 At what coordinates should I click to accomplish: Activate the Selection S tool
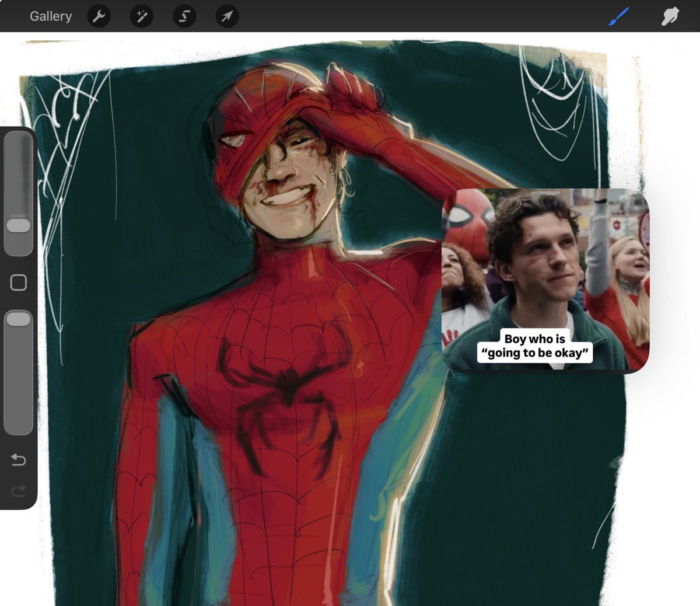click(x=184, y=16)
